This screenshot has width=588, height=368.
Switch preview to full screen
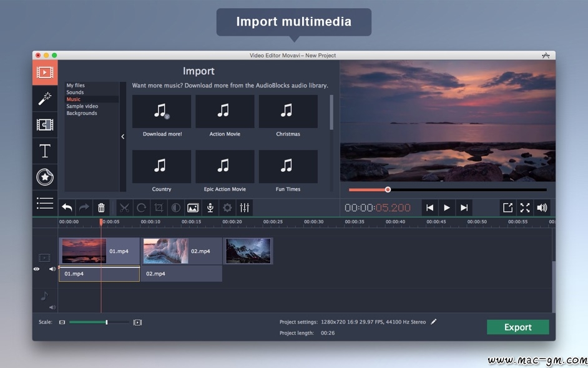point(525,207)
